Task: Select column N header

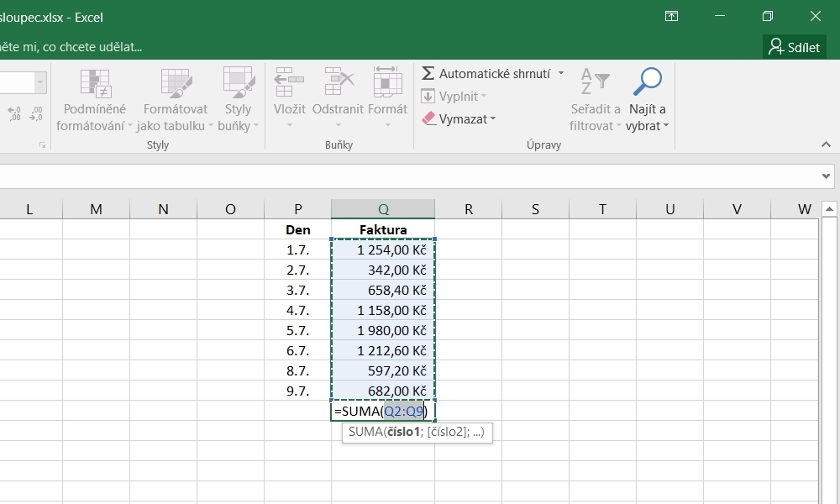Action: 164,209
